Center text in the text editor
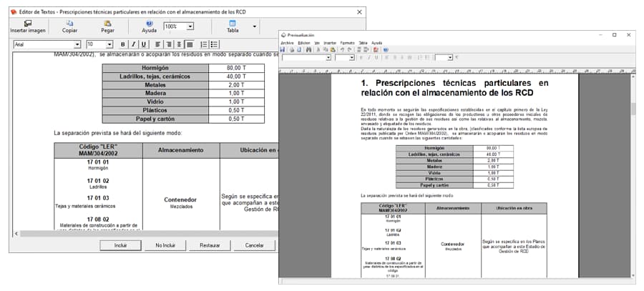The height and width of the screenshot is (291, 644). coord(179,44)
